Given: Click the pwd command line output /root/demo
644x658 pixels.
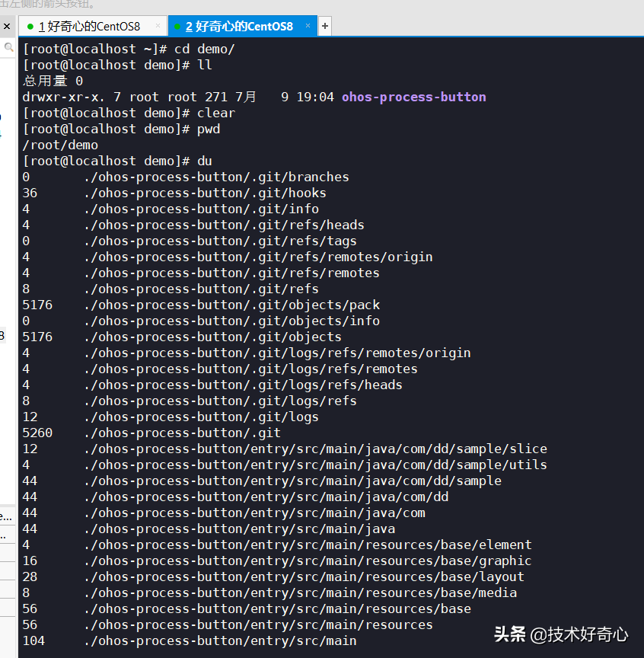Looking at the screenshot, I should coord(60,145).
